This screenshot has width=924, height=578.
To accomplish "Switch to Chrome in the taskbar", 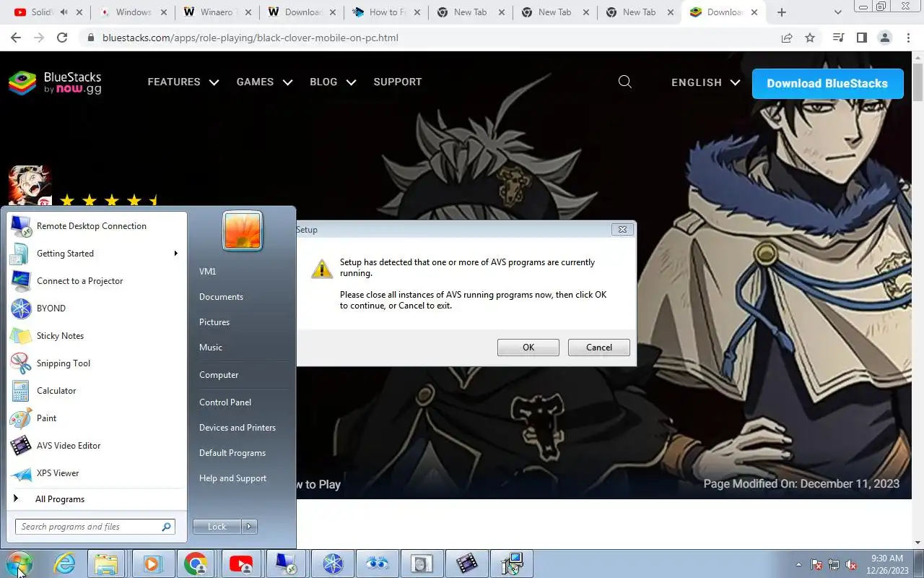I will (196, 564).
